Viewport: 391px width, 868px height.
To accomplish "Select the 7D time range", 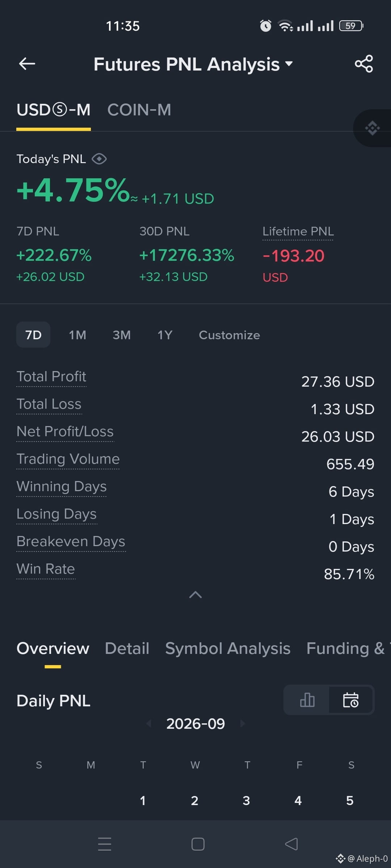I will (x=33, y=335).
